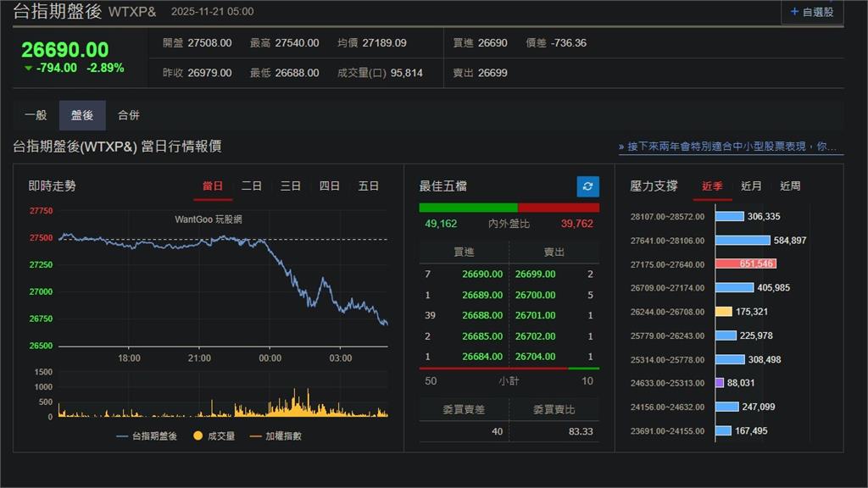Click the 自選股 button
Screen dimensions: 868x488
[812, 12]
